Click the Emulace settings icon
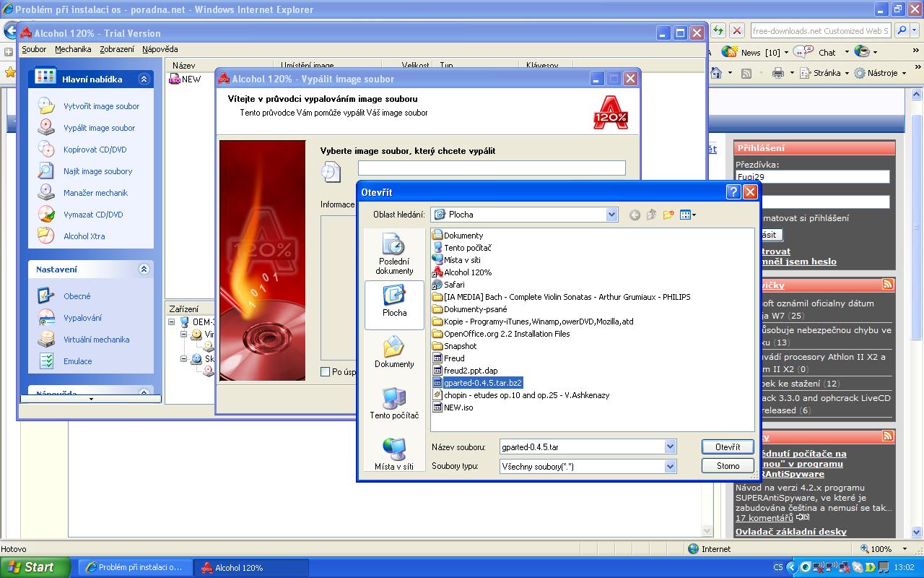Screen dimensions: 924x578 (x=46, y=361)
